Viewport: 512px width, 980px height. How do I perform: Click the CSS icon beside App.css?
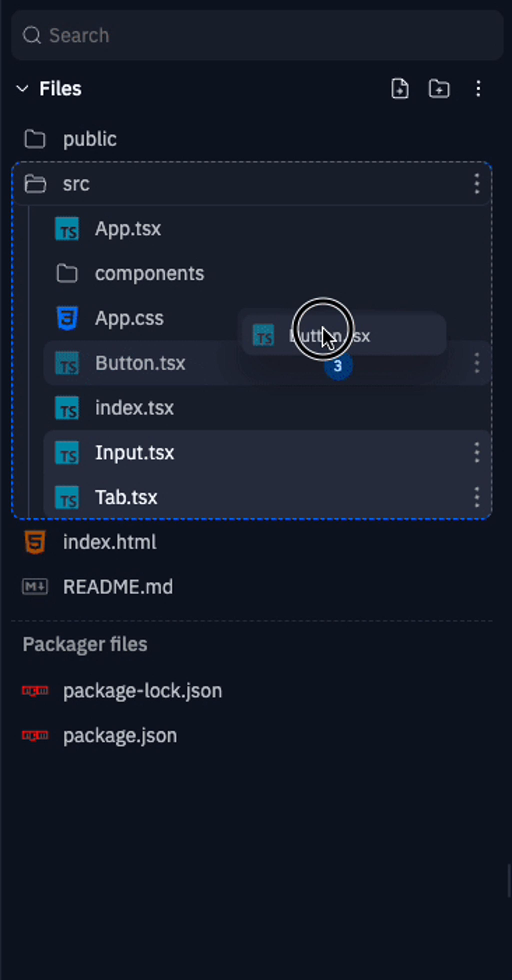67,318
